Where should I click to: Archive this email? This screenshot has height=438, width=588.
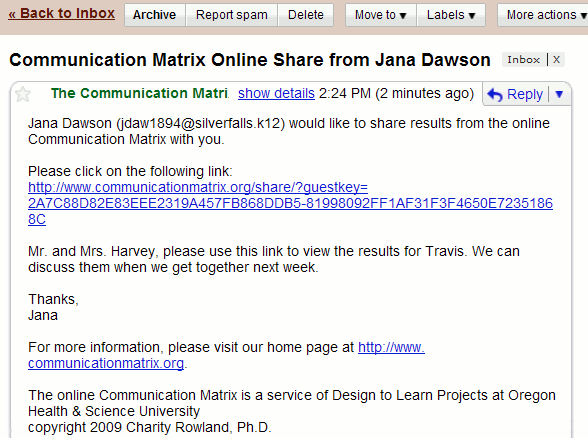[x=154, y=15]
